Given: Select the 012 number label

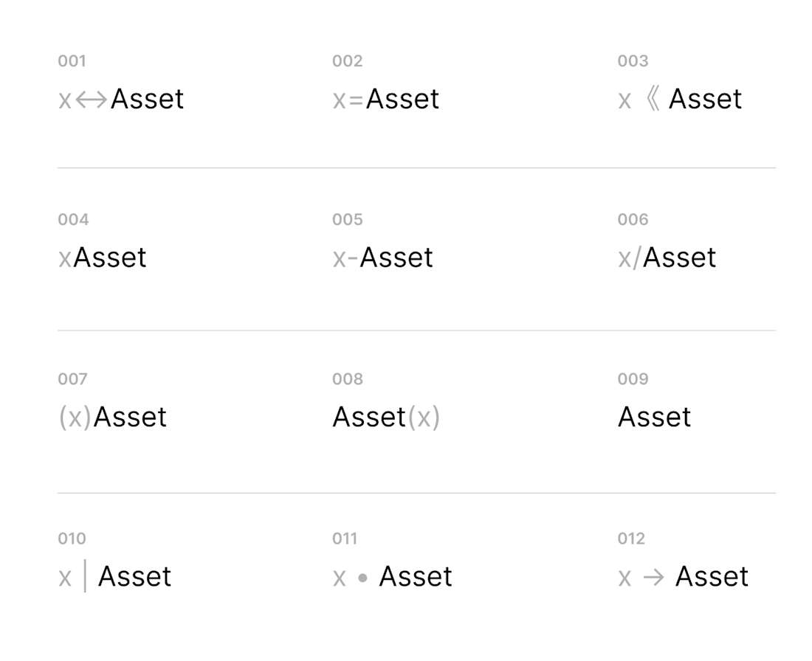Looking at the screenshot, I should 631,539.
